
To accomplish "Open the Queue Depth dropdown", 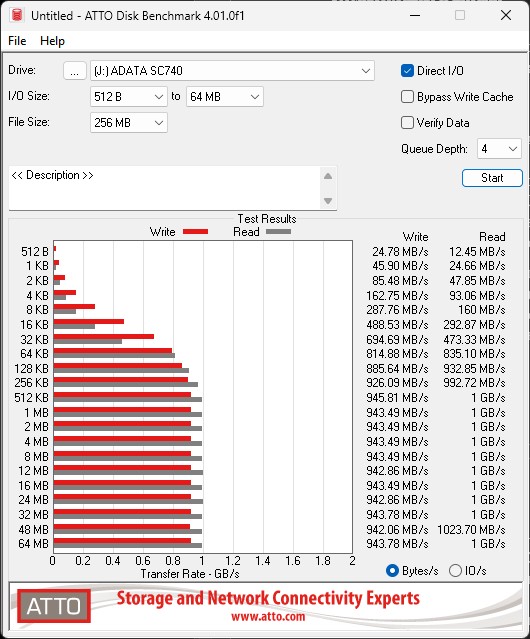I will [499, 149].
